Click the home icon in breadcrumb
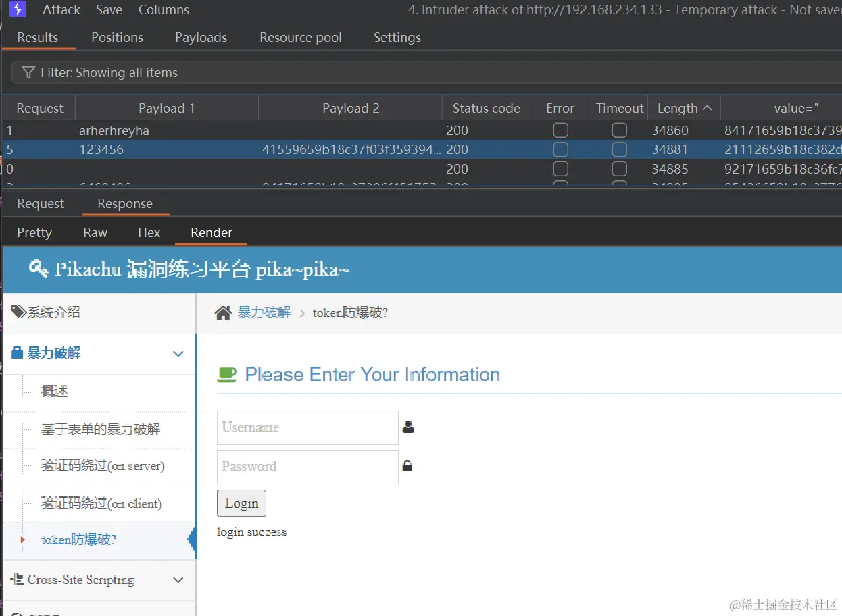The width and height of the screenshot is (842, 616). (x=223, y=313)
